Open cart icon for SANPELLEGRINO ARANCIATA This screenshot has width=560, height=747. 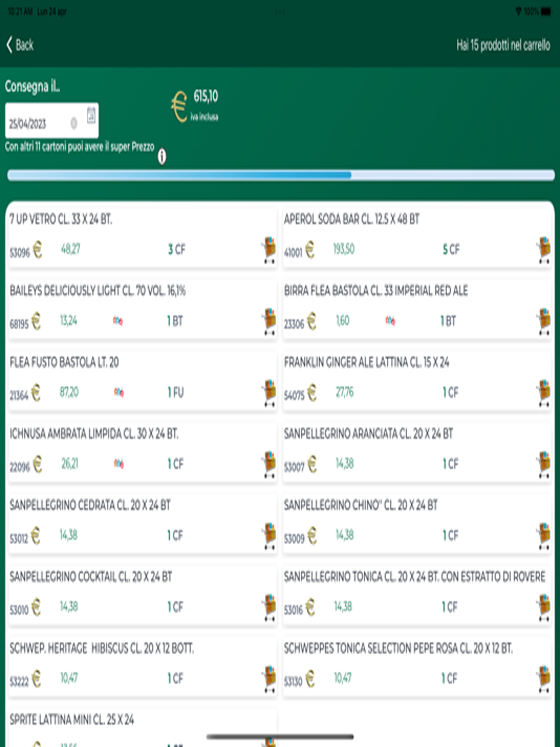(x=544, y=465)
